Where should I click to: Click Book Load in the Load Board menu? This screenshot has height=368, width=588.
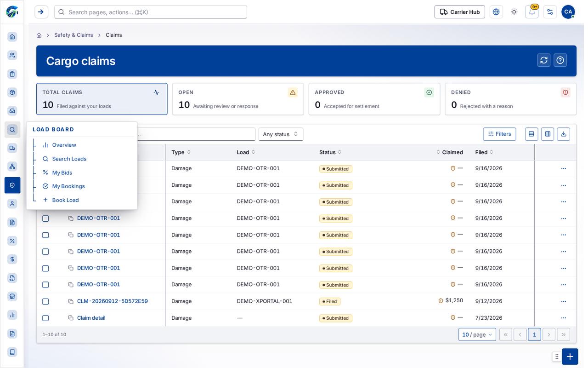tap(66, 200)
